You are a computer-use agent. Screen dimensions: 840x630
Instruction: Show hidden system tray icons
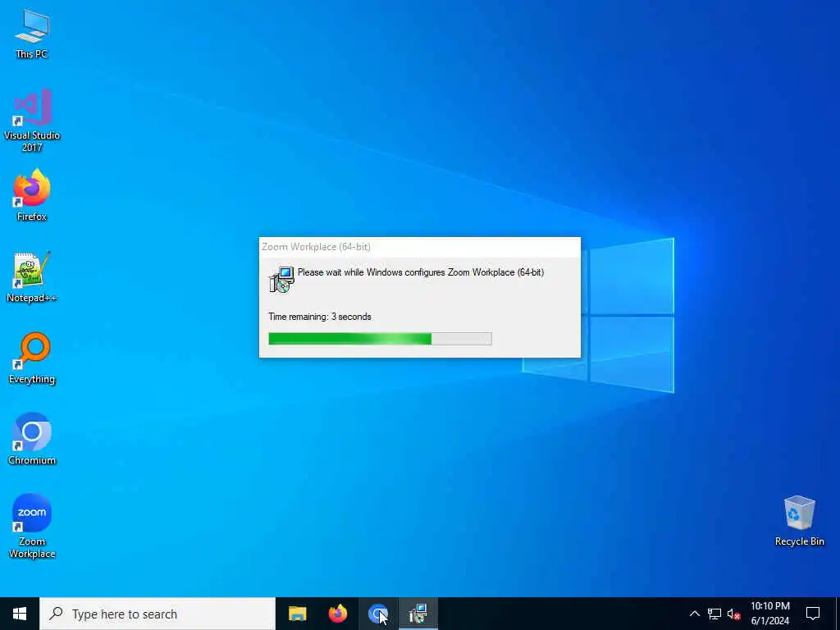pos(694,614)
